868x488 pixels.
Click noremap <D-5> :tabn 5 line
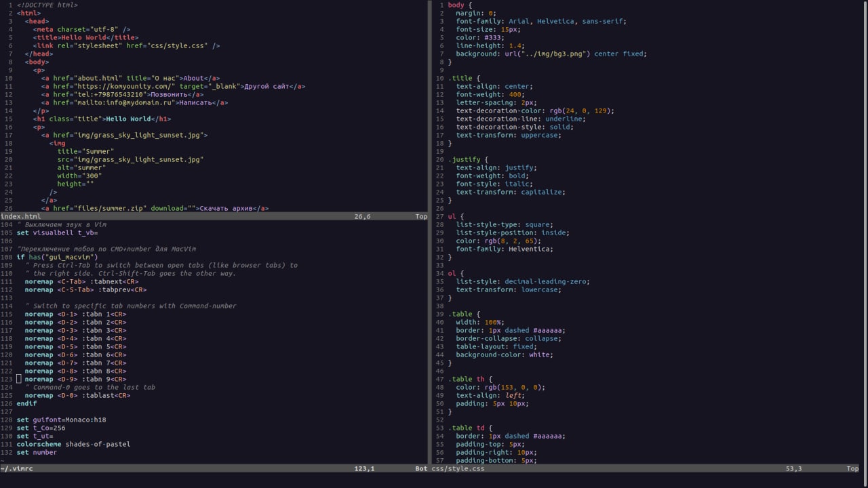coord(75,346)
